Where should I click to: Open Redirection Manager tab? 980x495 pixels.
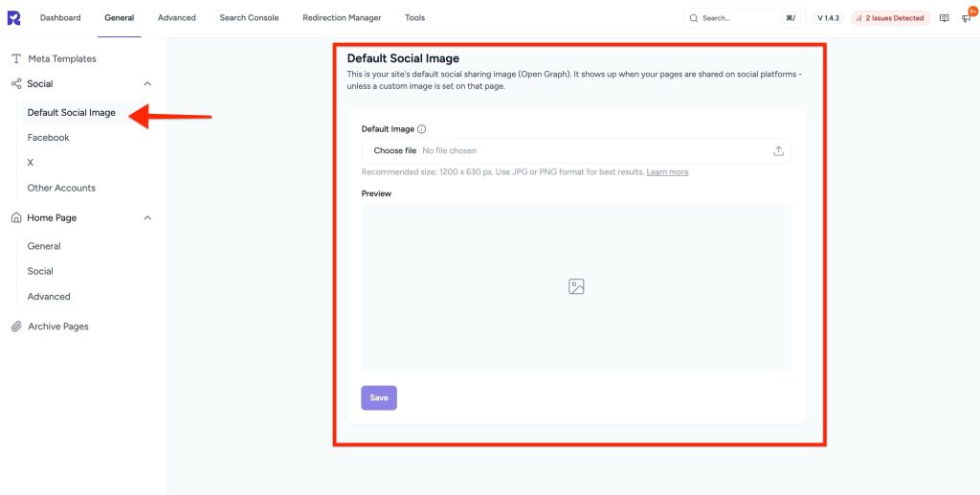[x=342, y=18]
